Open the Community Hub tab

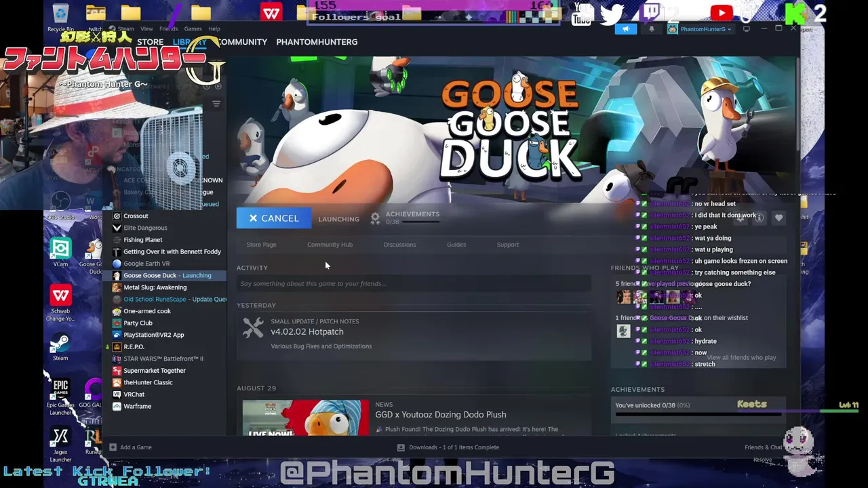[x=330, y=245]
